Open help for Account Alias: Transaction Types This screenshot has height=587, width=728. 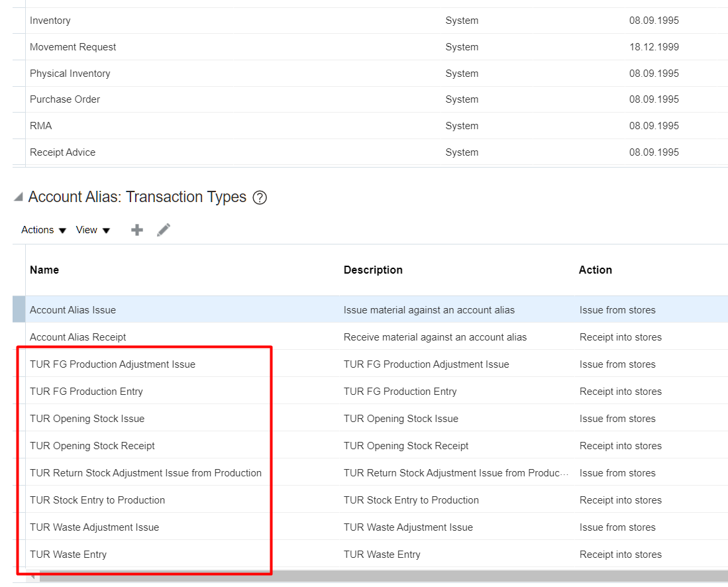[x=260, y=197]
